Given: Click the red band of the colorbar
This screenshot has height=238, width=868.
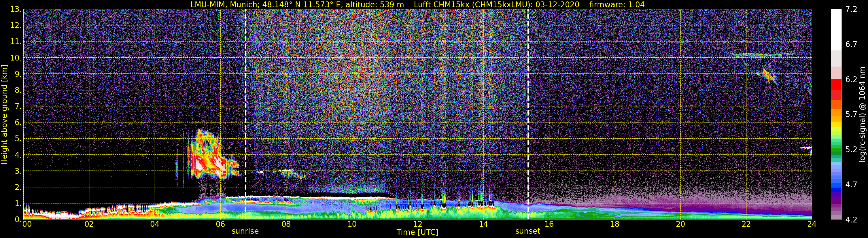Looking at the screenshot, I should [836, 89].
